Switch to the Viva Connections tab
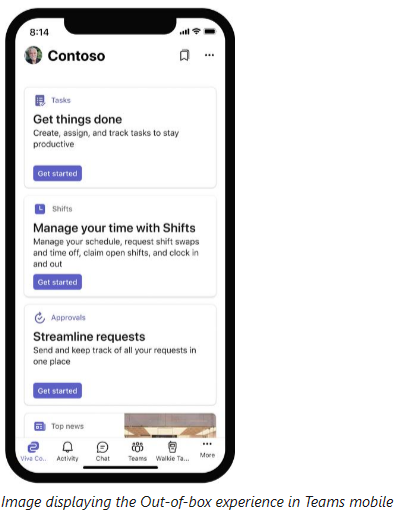The width and height of the screenshot is (396, 512). [x=33, y=451]
